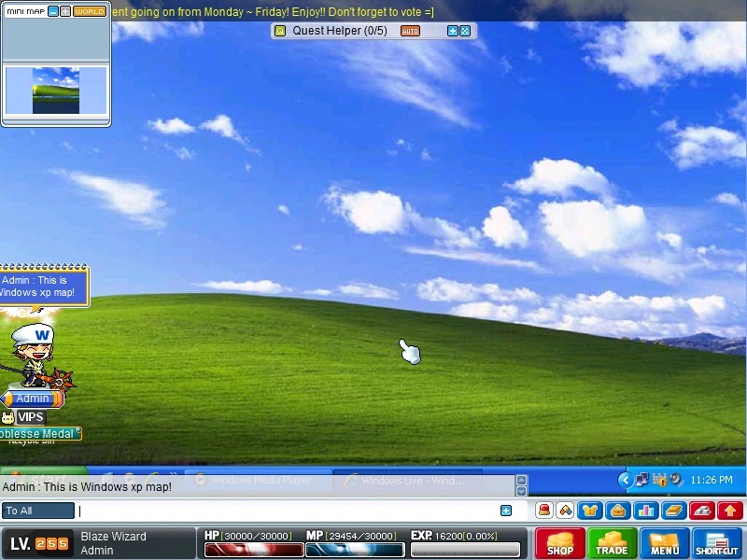Viewport: 747px width, 560px height.
Task: Click the EXP value "16200[0.00%]"
Action: (466, 536)
